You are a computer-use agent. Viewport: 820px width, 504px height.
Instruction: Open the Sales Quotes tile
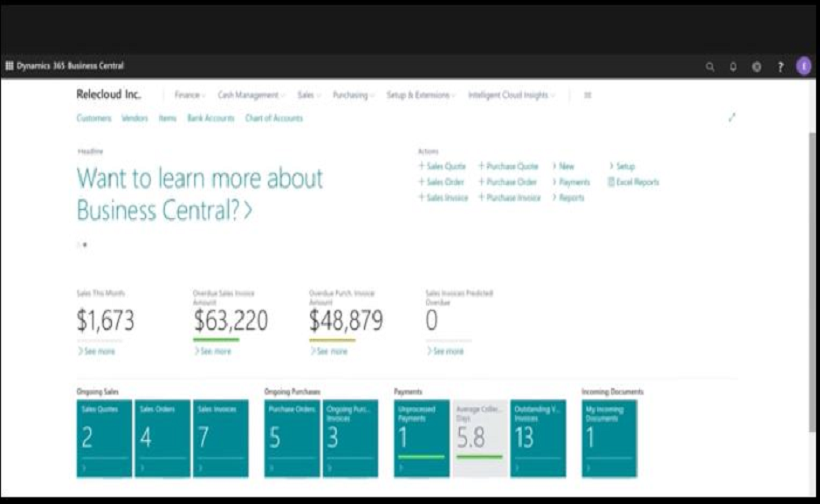tap(105, 439)
